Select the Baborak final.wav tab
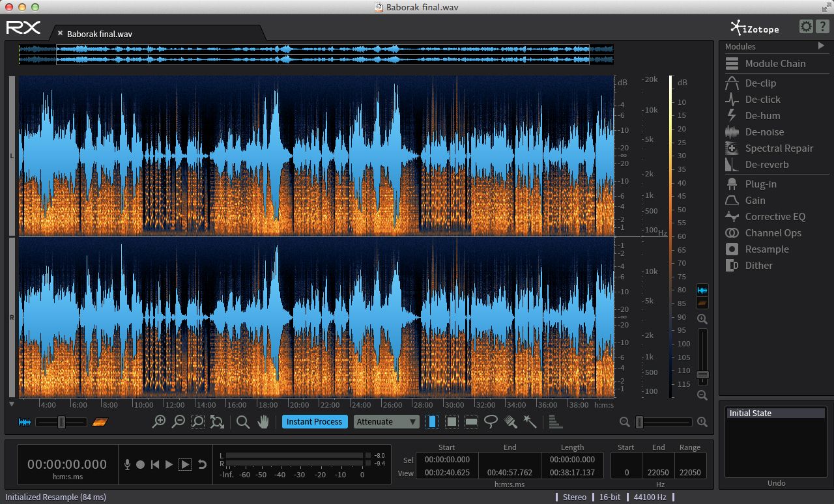This screenshot has width=834, height=504. pos(100,34)
